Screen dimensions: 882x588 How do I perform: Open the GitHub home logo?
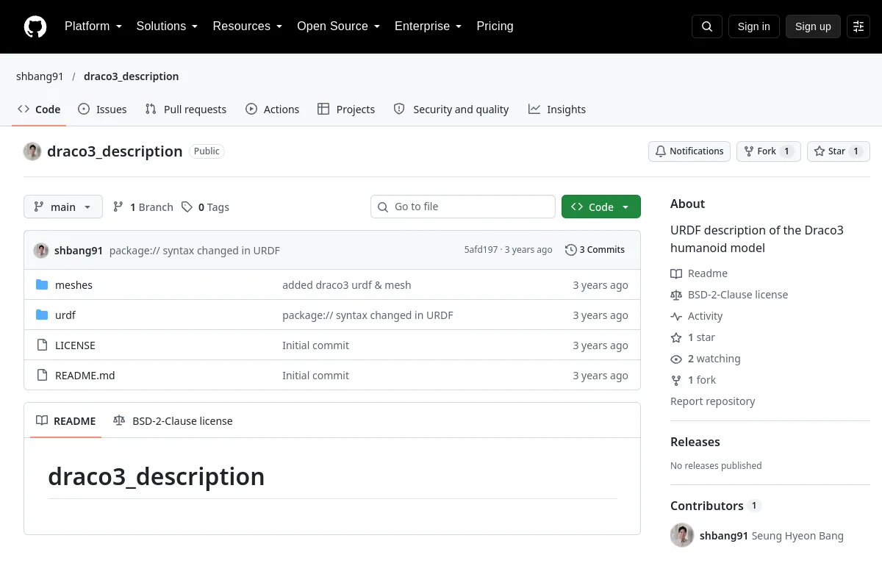tap(35, 26)
